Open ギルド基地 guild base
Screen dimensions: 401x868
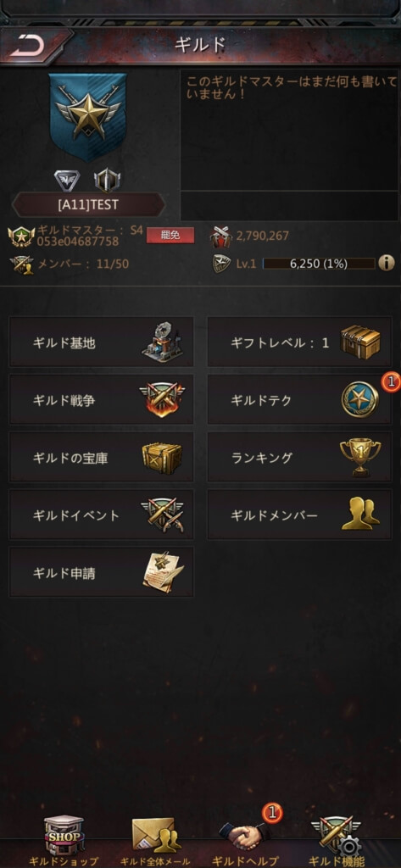[x=102, y=342]
